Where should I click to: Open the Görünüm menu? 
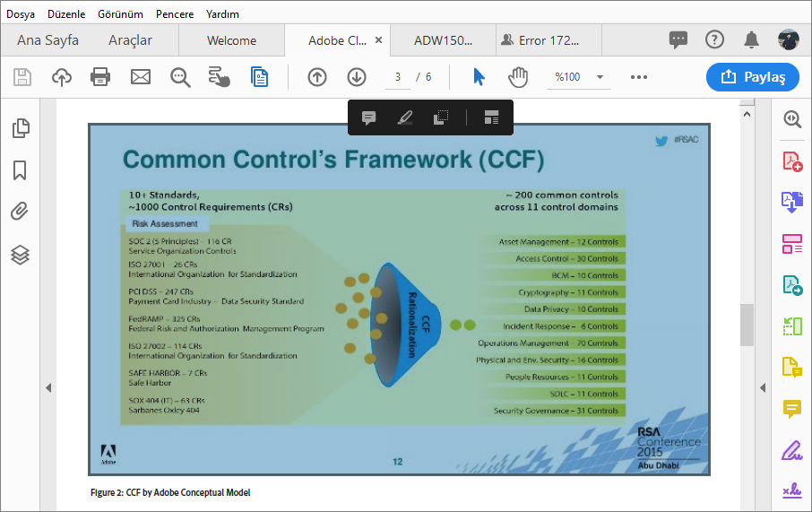tap(120, 14)
